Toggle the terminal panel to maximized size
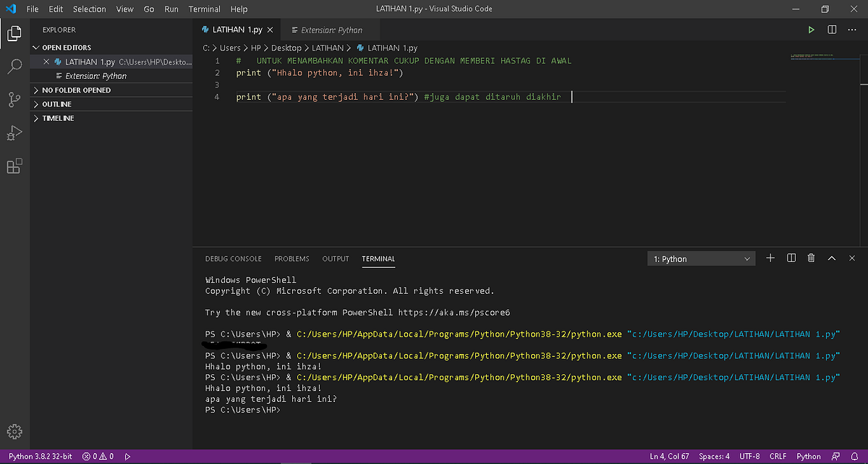Image resolution: width=868 pixels, height=464 pixels. [x=831, y=258]
